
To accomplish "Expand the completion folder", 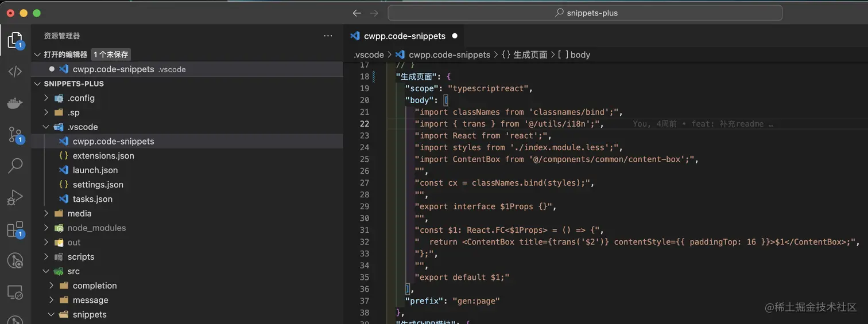I will [x=52, y=286].
